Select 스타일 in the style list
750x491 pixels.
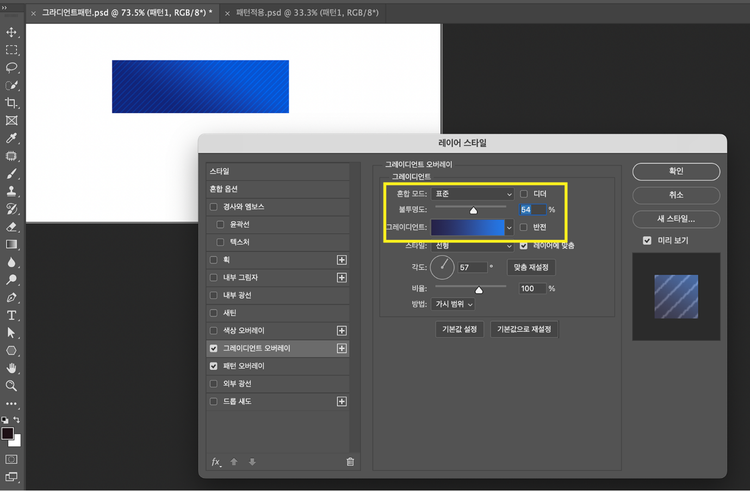[277, 171]
